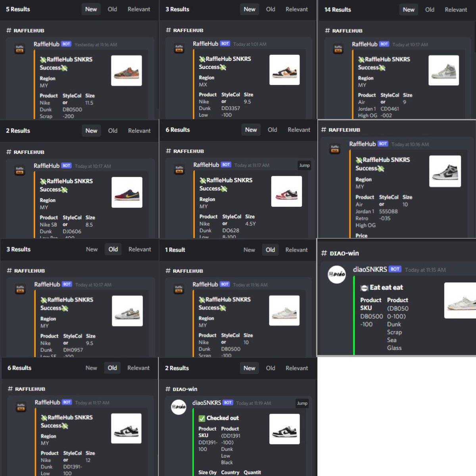Select Old tab above the Checked out result
This screenshot has height=476, width=476.
click(271, 368)
